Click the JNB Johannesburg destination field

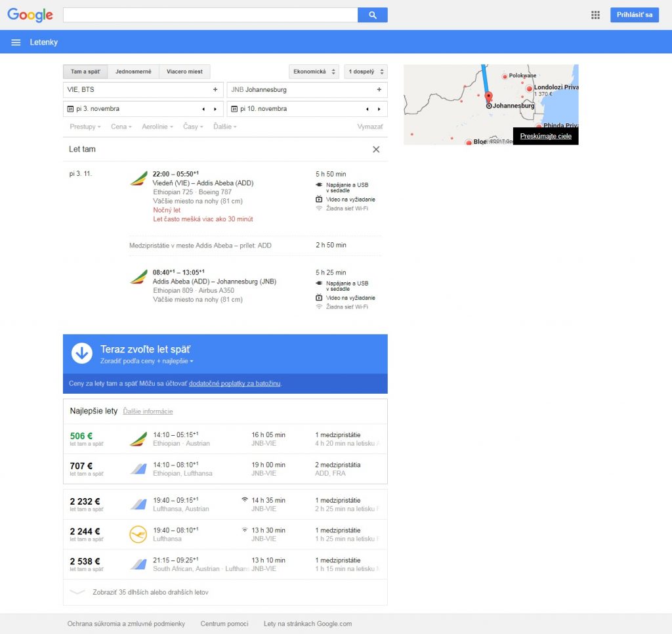[x=307, y=90]
